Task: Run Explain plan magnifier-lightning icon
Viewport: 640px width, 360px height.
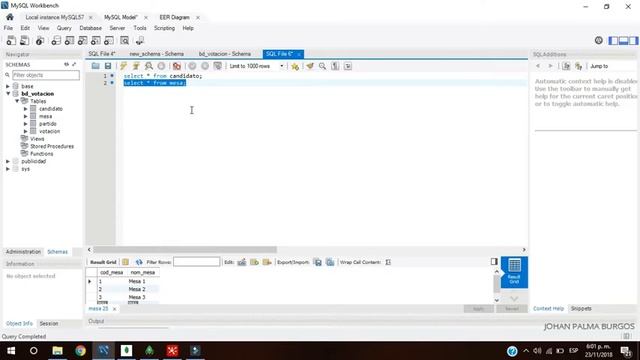Action: click(x=149, y=66)
